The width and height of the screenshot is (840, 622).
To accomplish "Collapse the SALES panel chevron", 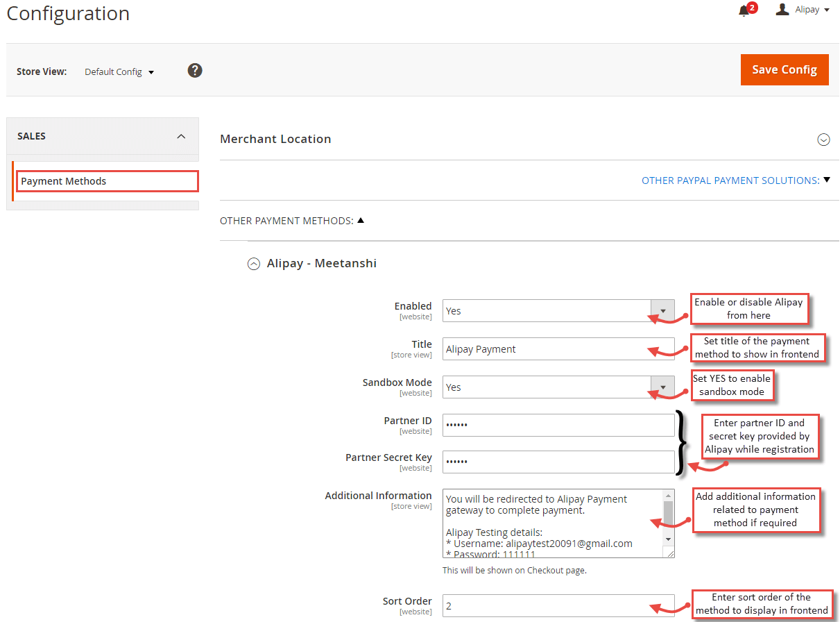I will (x=181, y=136).
